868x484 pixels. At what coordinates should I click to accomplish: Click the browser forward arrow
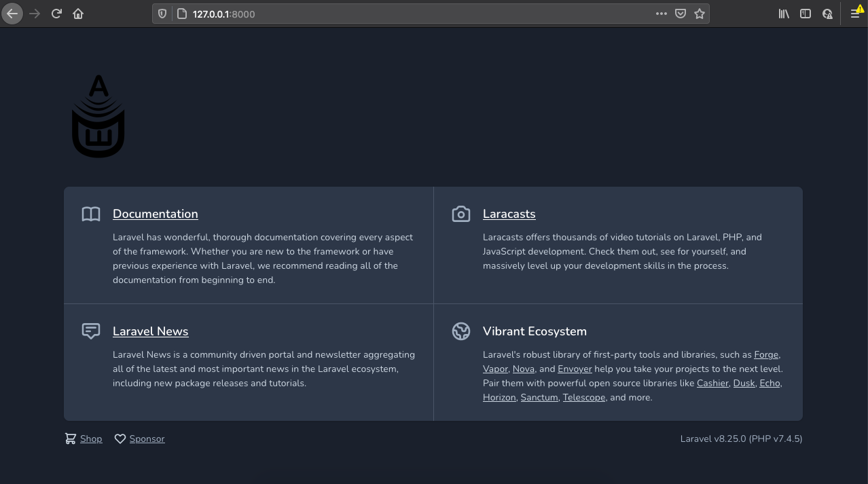[x=35, y=14]
